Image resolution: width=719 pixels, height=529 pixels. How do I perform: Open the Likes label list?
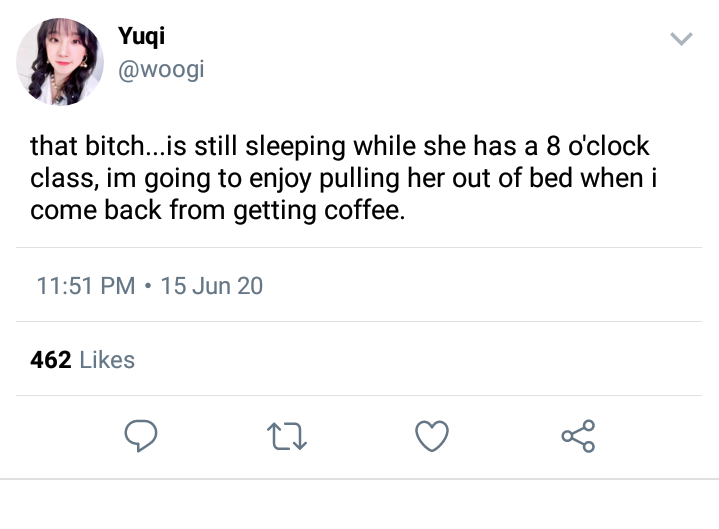click(x=107, y=360)
